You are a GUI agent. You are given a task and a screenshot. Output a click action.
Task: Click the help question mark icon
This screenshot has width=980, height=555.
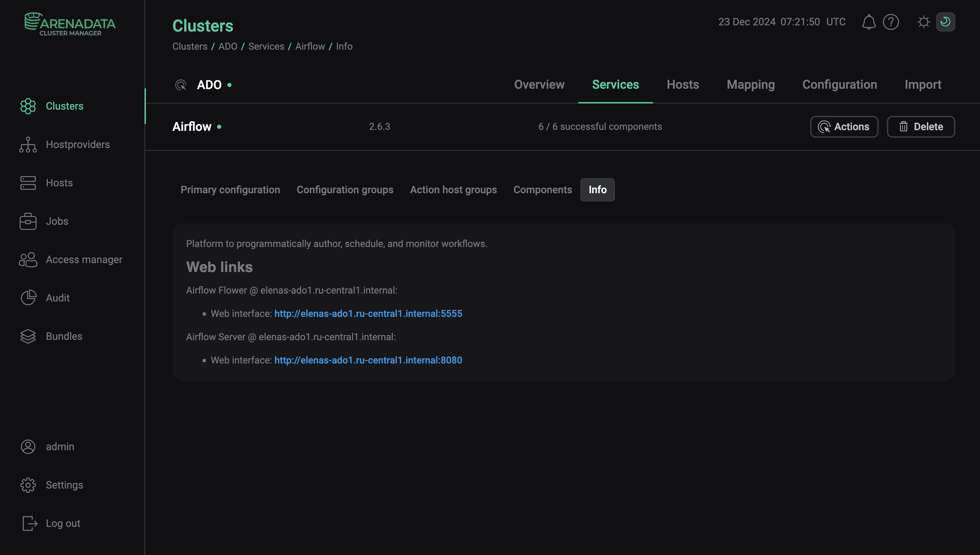891,22
